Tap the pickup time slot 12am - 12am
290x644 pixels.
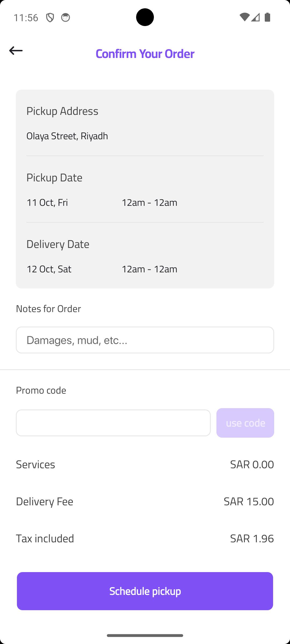[x=150, y=202]
